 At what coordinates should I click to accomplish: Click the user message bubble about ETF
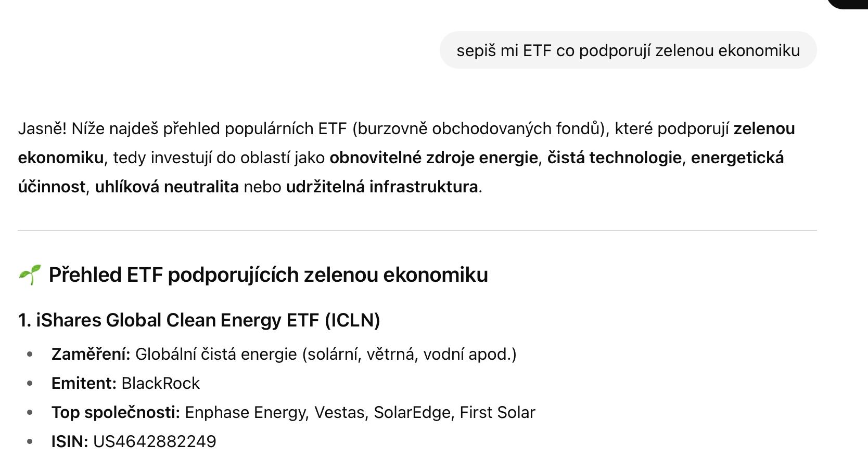628,50
